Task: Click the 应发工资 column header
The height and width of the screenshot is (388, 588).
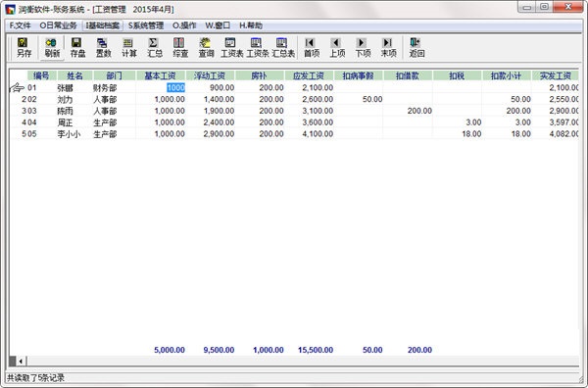Action: tap(309, 75)
